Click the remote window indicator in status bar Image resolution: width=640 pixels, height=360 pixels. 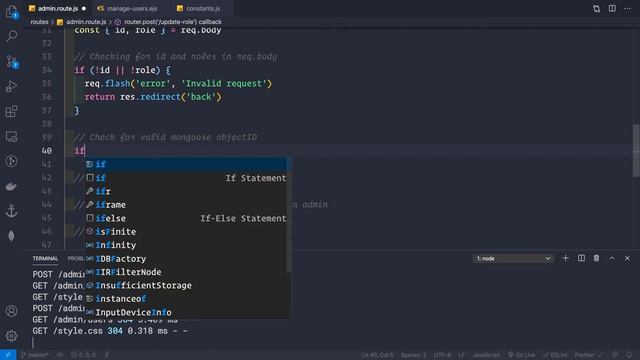(8, 355)
